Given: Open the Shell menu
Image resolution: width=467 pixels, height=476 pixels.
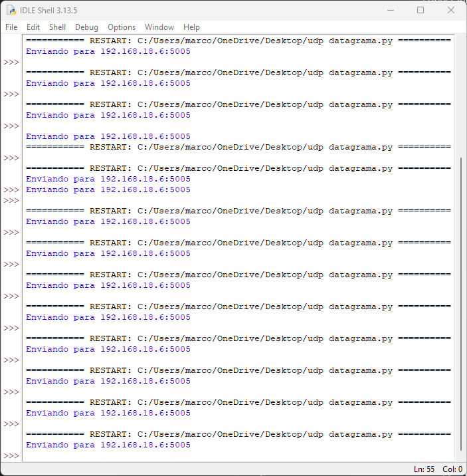Looking at the screenshot, I should 57,27.
